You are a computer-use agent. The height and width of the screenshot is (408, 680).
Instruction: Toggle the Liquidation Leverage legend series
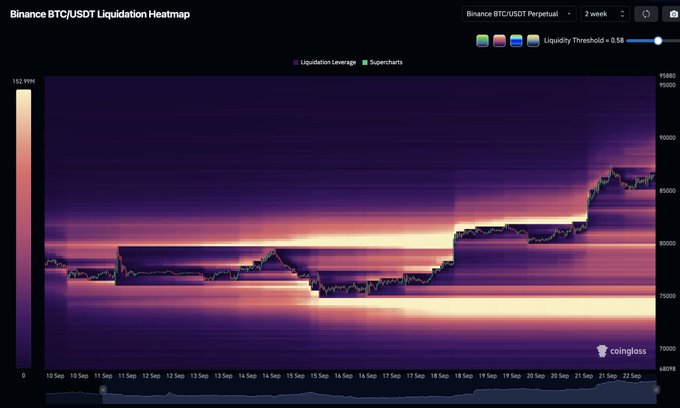[x=325, y=62]
